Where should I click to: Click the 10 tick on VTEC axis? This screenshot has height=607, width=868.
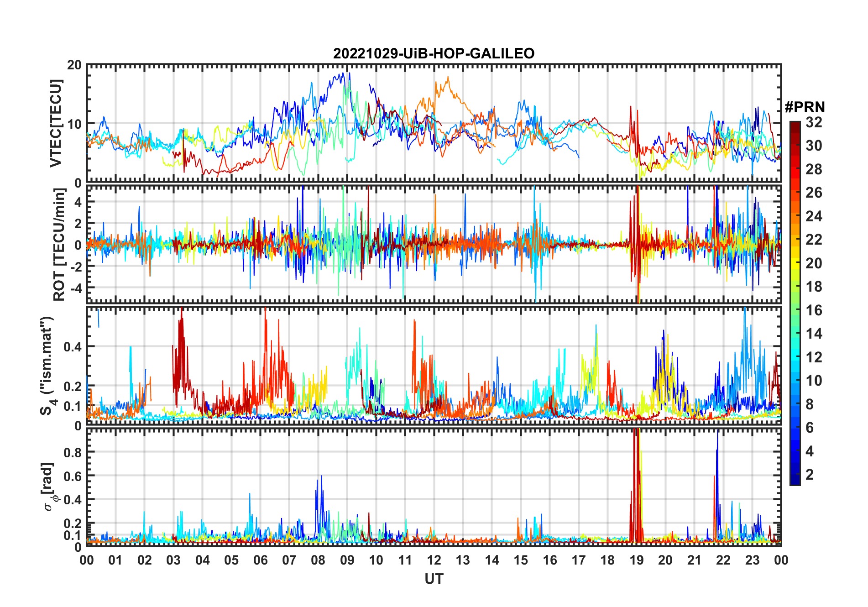[x=74, y=124]
